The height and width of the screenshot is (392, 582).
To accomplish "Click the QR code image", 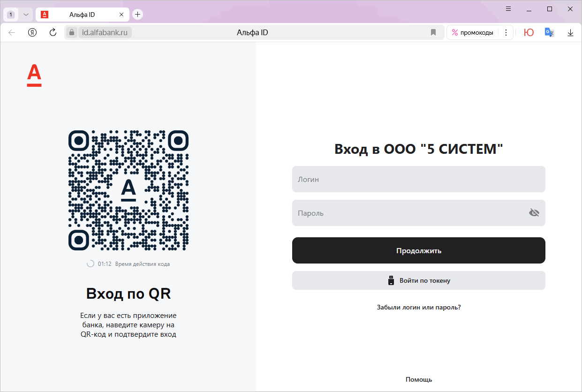I will coord(128,190).
